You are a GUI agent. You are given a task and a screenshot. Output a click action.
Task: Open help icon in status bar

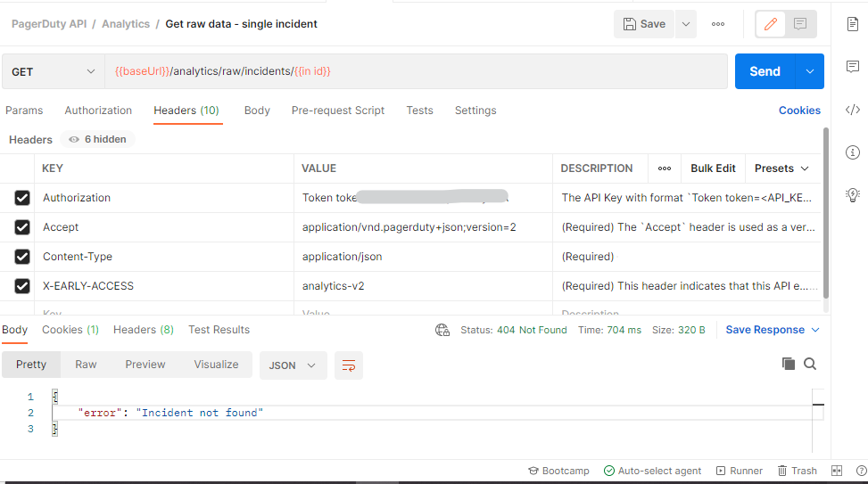(x=862, y=471)
